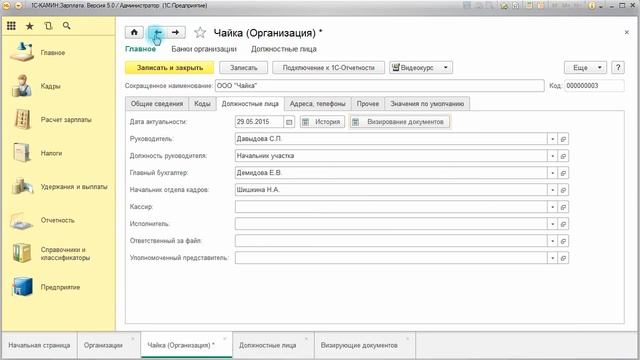Expand the Начальник отдела кадров dropdown
Screen dimensions: 640x360
point(553,190)
